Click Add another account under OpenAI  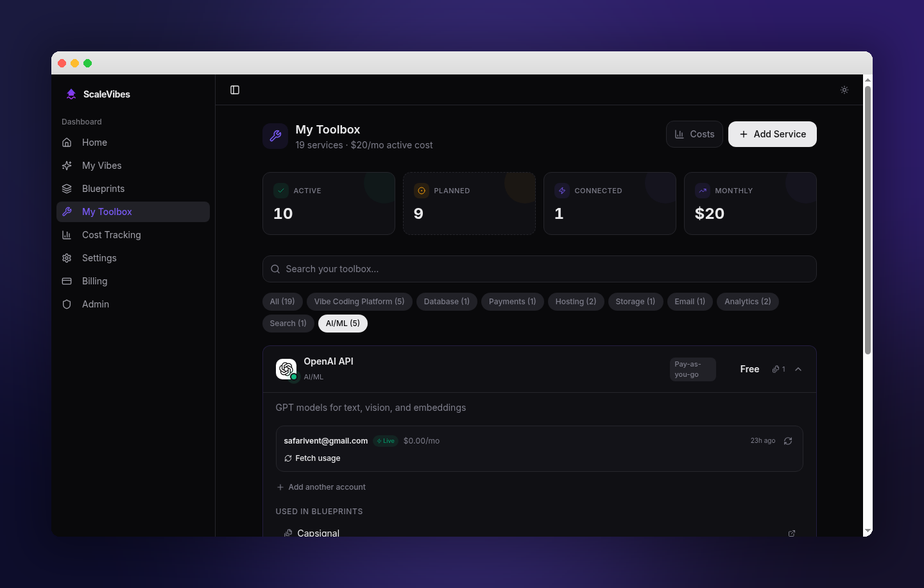click(x=321, y=487)
